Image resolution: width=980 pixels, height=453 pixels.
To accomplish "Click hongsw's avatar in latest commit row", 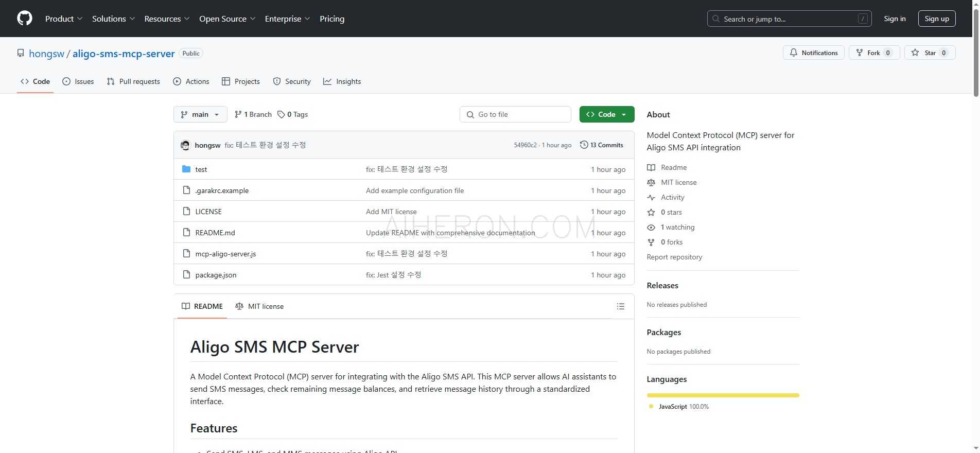I will tap(185, 145).
